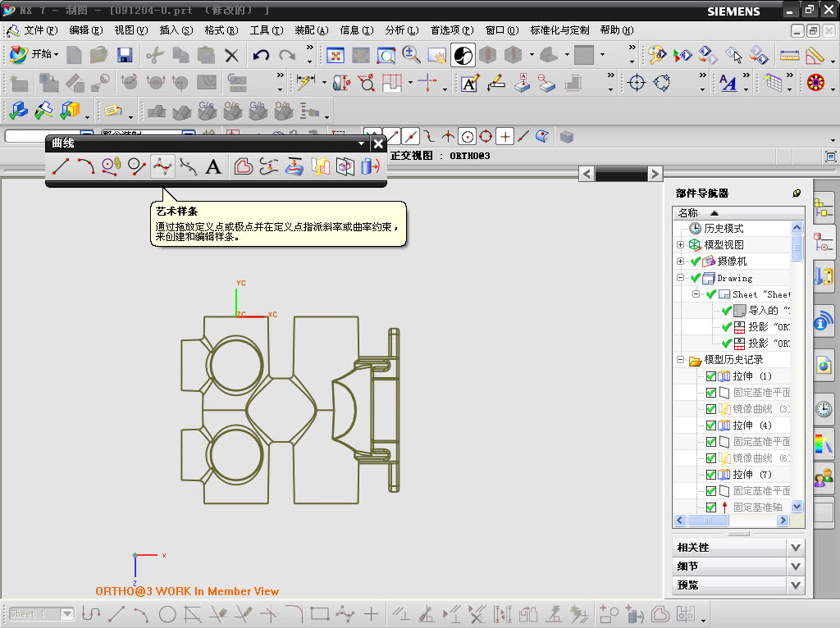
Task: Uncheck the 拉伸 (1) feature checkbox
Action: tap(711, 376)
